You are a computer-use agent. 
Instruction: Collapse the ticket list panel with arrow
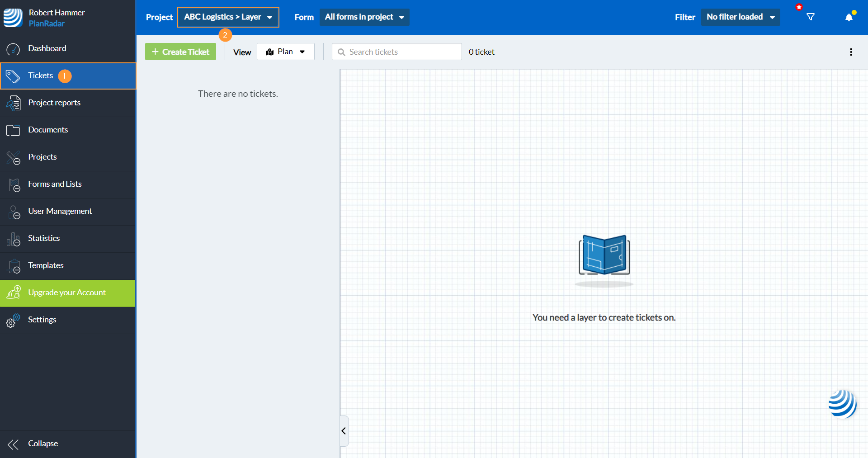point(344,431)
